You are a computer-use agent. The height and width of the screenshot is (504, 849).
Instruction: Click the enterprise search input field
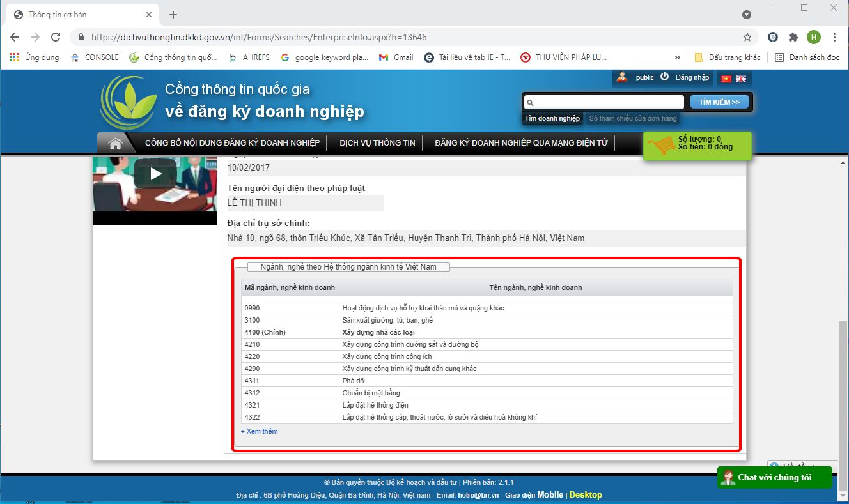[x=604, y=102]
